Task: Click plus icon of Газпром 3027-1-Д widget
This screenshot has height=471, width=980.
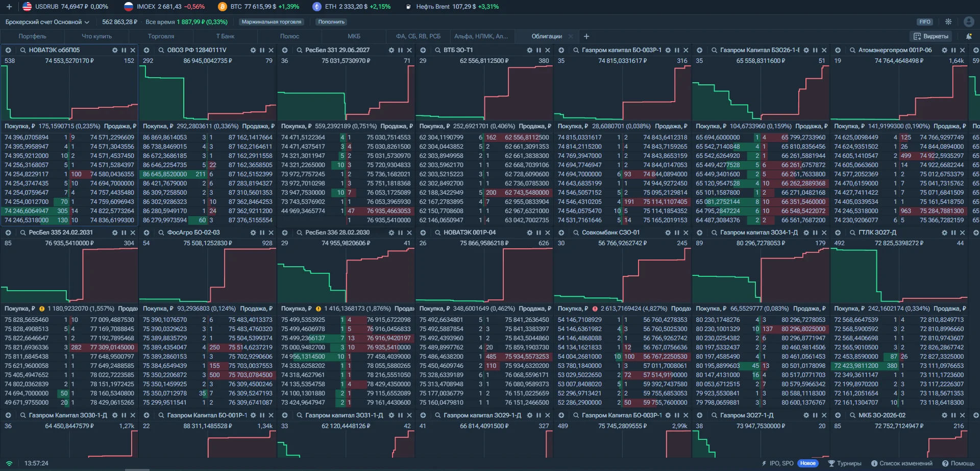Action: pos(699,415)
